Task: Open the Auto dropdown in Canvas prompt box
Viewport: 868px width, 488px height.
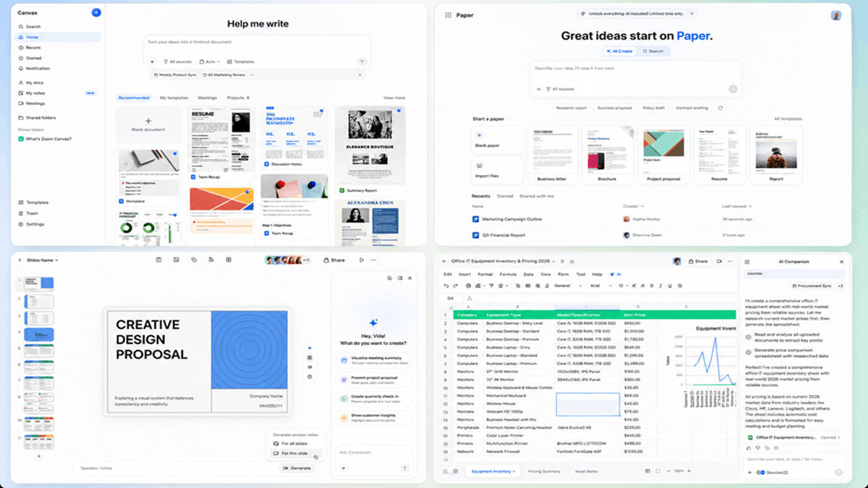Action: click(x=210, y=62)
